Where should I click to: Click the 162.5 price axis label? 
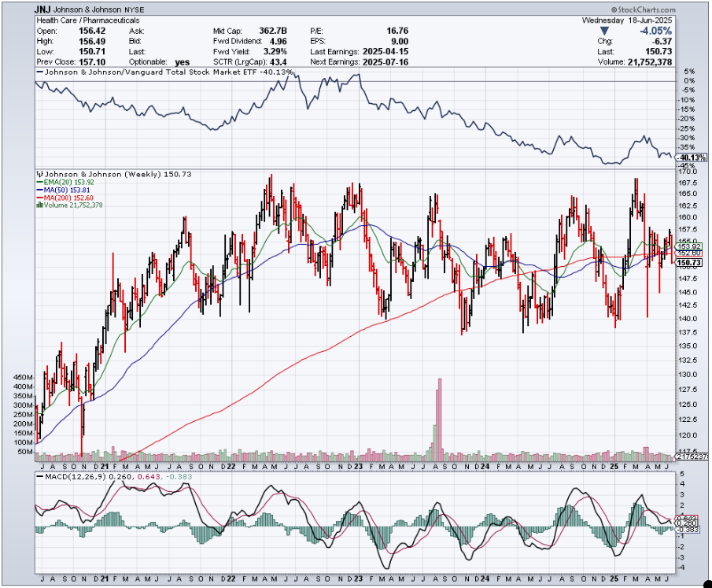[687, 205]
